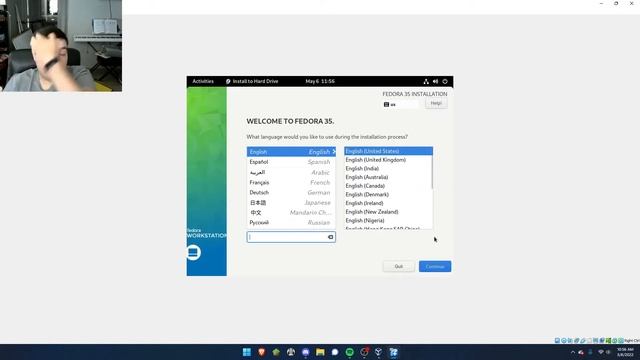This screenshot has width=640, height=360.
Task: Choose English (United Kingdom) locale
Action: tap(388, 160)
